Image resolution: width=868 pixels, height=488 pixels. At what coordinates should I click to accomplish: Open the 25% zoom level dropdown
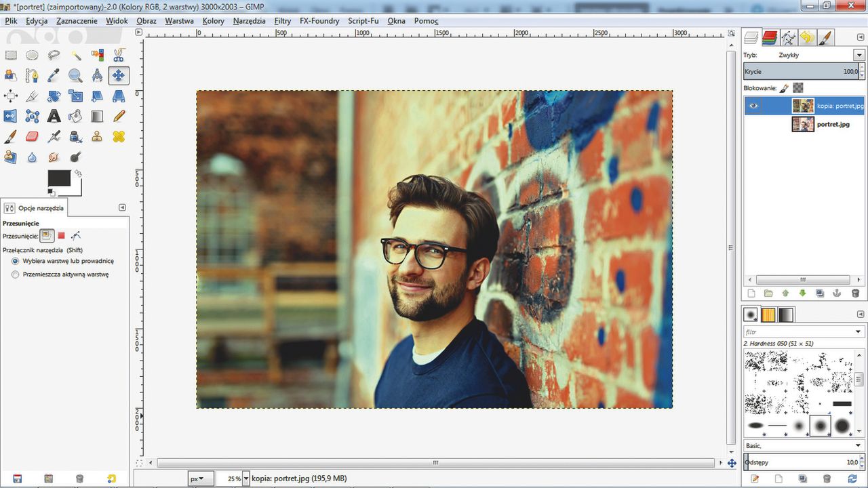tap(246, 479)
